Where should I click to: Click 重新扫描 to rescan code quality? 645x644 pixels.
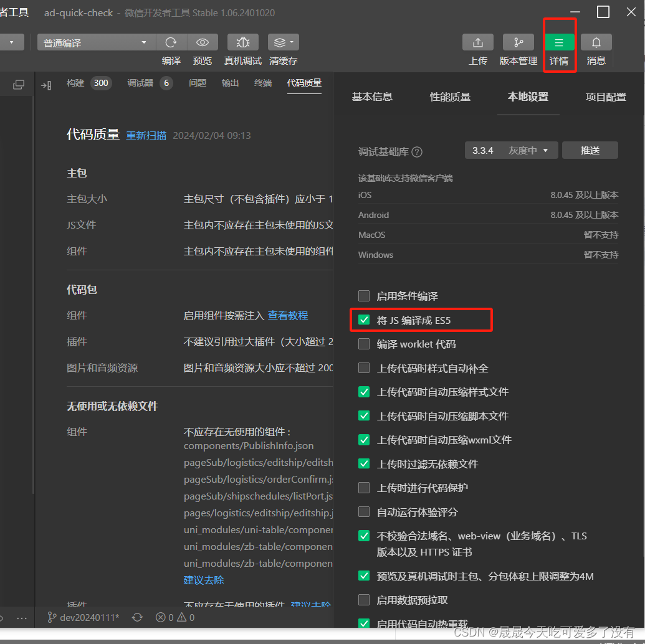(146, 135)
